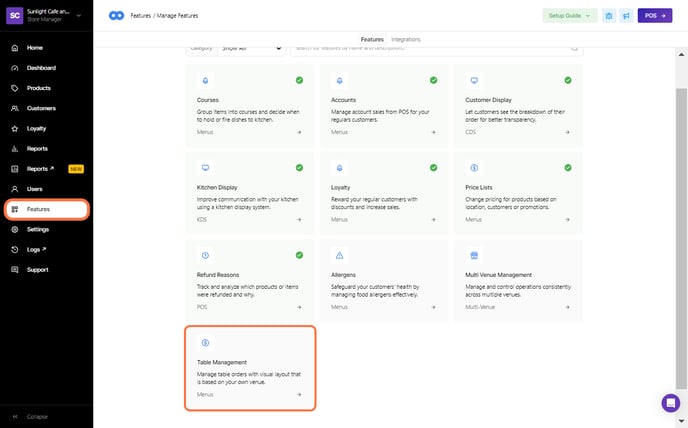Click the Dashboard gauge icon
Screen dimensions: 688x428
point(15,68)
